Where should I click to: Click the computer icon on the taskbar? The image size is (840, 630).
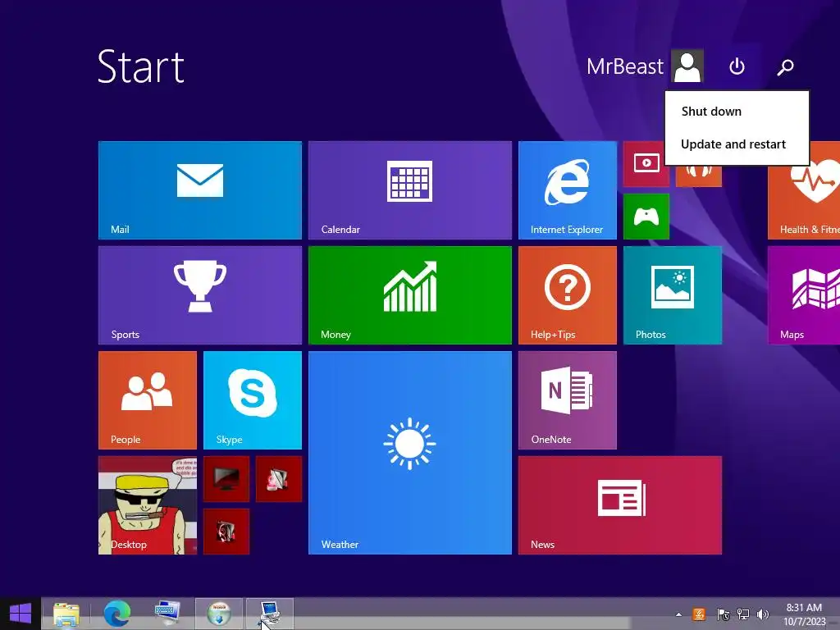pos(269,614)
